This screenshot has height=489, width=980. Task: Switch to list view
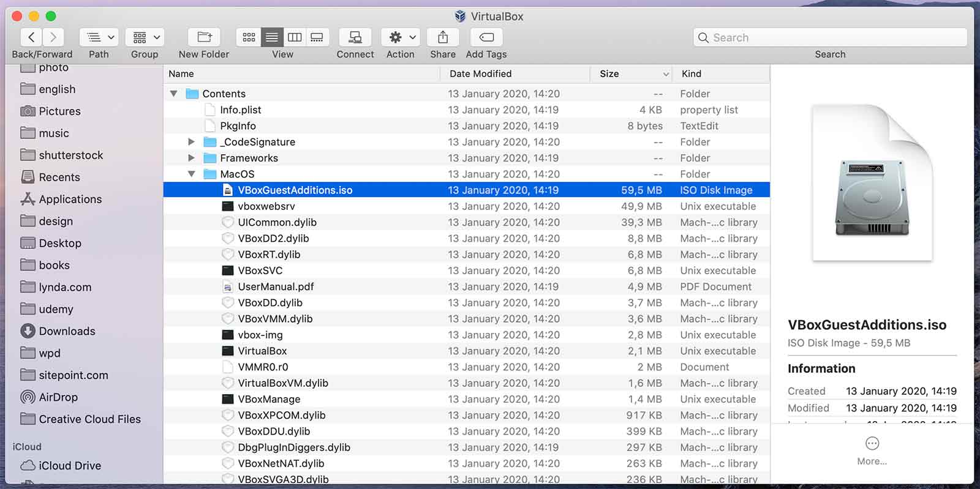coord(271,37)
